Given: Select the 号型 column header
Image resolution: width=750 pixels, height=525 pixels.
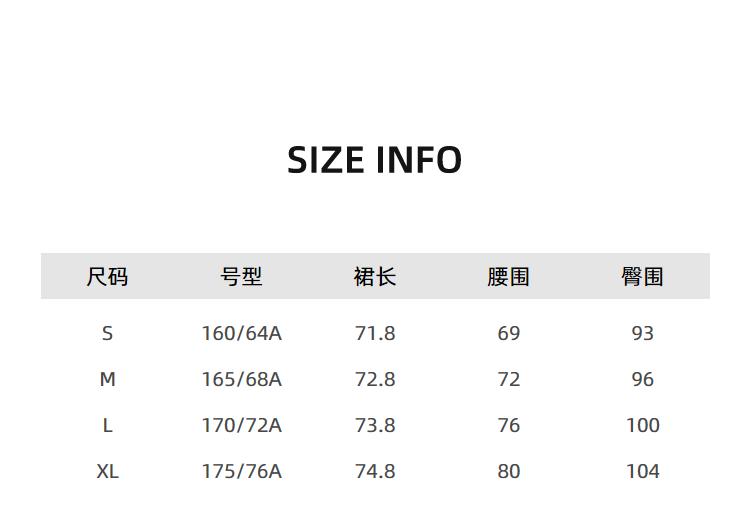Looking at the screenshot, I should (241, 276).
